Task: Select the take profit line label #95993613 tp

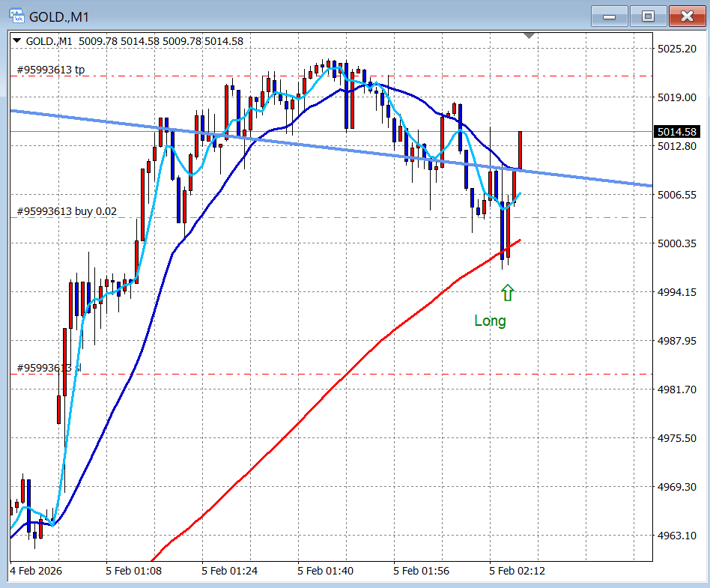Action: (x=51, y=70)
